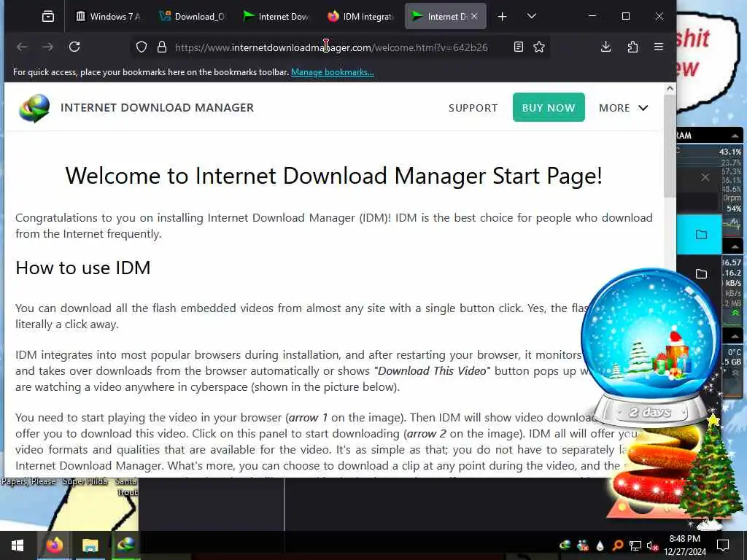Open IDM from the taskbar
The height and width of the screenshot is (560, 747).
click(125, 545)
